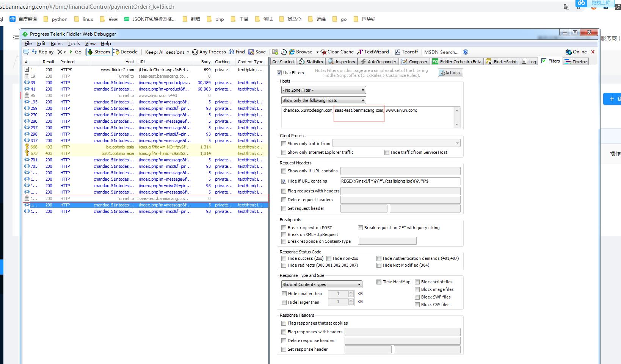621x364 pixels.
Task: Open the Show all Content-Types dropdown
Action: coord(321,284)
